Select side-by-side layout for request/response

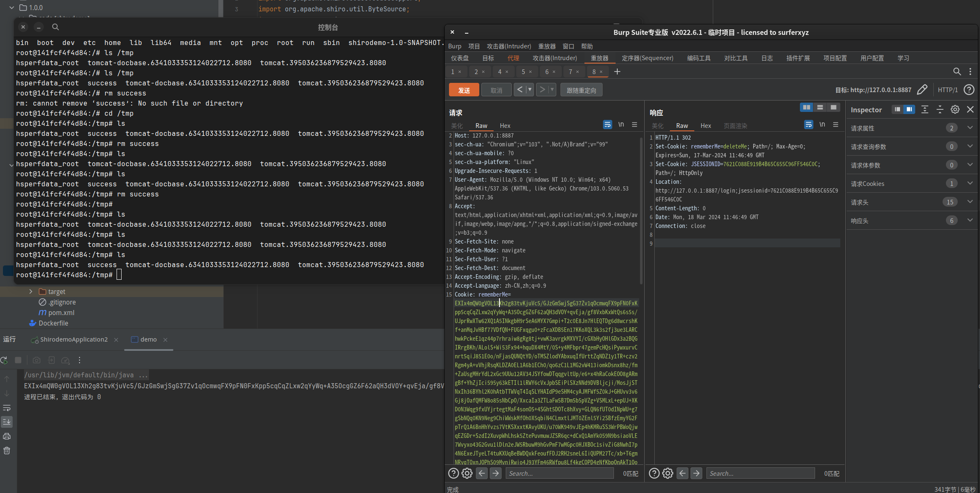[806, 107]
